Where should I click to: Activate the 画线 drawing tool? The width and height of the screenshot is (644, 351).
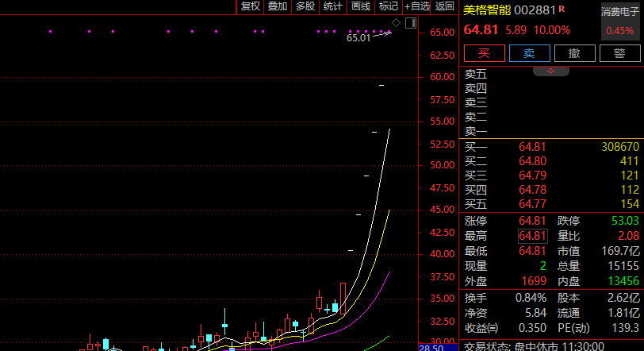[x=361, y=6]
